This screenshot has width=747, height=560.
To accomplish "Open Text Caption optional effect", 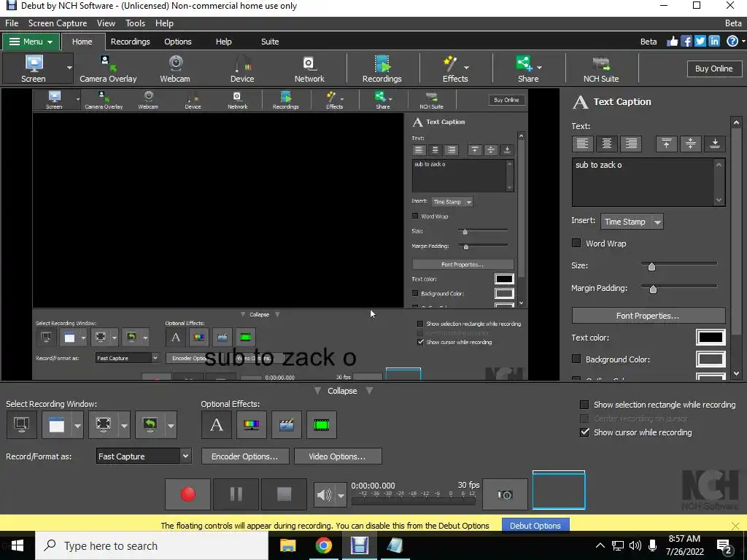I will [216, 424].
